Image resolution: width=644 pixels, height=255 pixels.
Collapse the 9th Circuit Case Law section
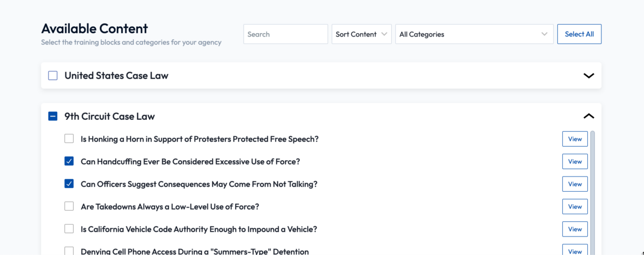tap(588, 116)
